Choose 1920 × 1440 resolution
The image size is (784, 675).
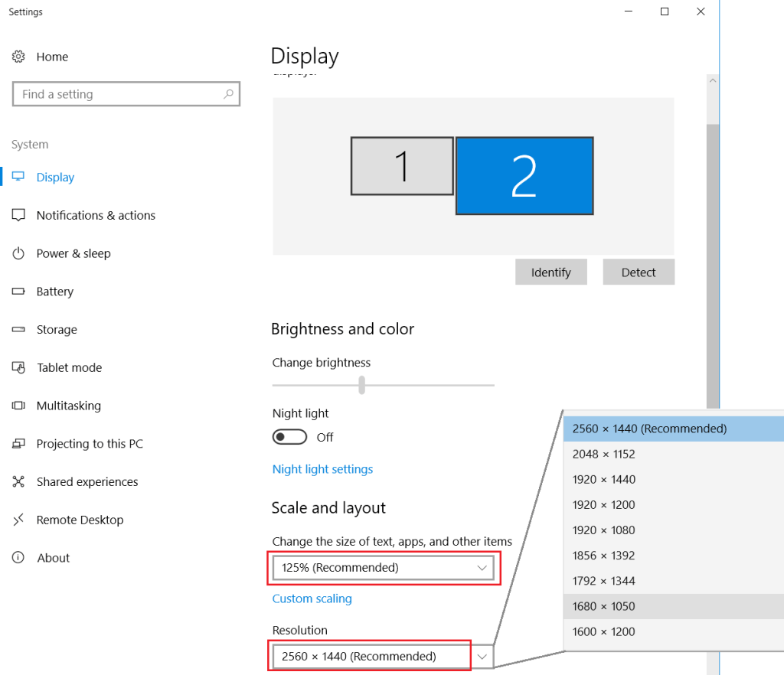coord(674,480)
